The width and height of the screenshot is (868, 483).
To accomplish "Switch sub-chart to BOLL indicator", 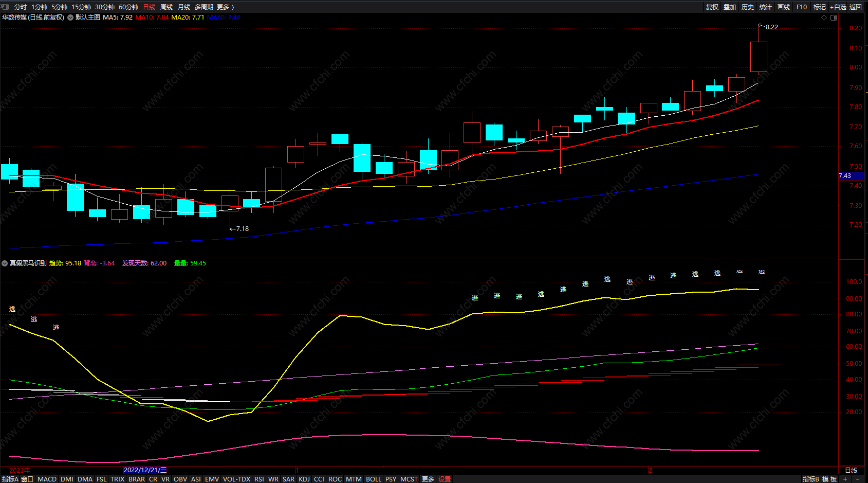I will coord(374,479).
